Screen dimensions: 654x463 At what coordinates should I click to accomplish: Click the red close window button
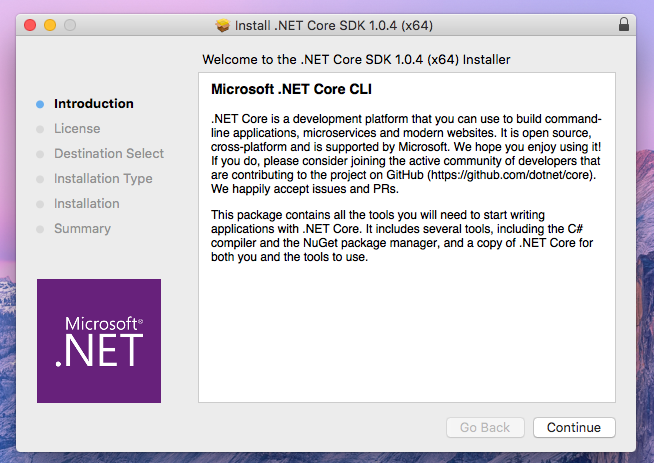click(x=30, y=24)
